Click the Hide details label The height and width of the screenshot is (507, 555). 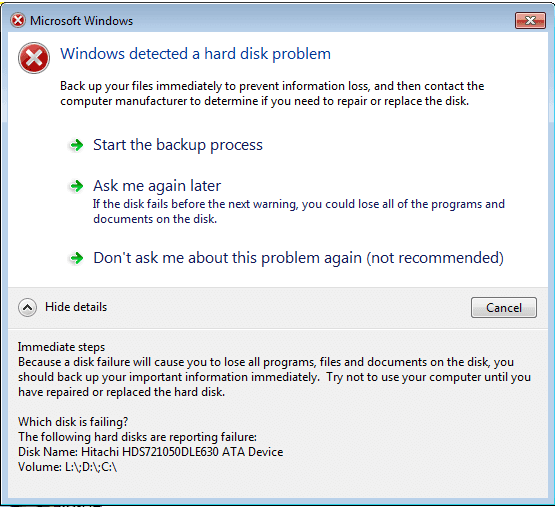click(76, 307)
